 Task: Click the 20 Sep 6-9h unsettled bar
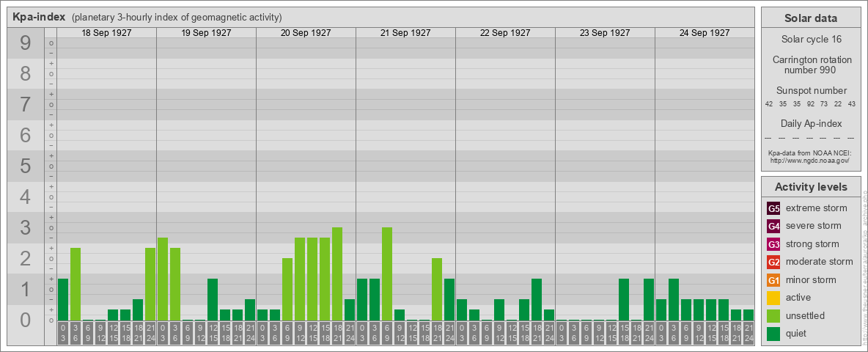pyautogui.click(x=287, y=290)
